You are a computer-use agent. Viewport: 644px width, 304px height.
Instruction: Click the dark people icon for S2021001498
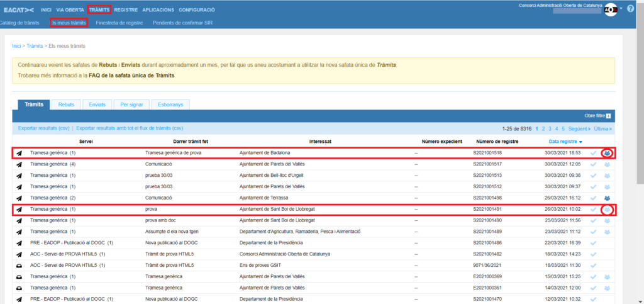point(607,198)
